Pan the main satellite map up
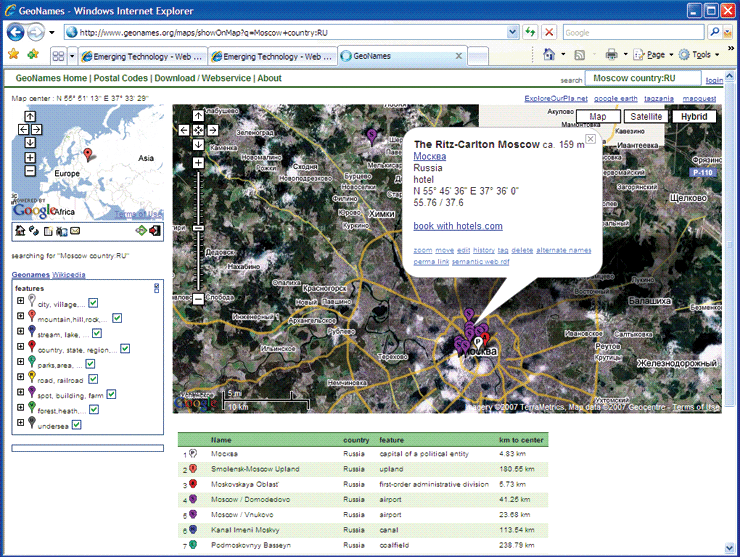The width and height of the screenshot is (740, 557). pyautogui.click(x=198, y=116)
